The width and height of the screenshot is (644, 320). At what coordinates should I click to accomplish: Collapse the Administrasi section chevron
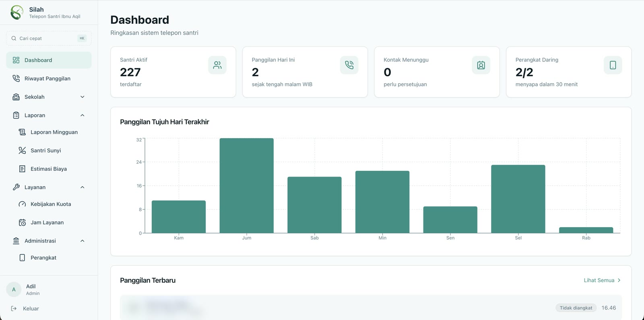(83, 241)
